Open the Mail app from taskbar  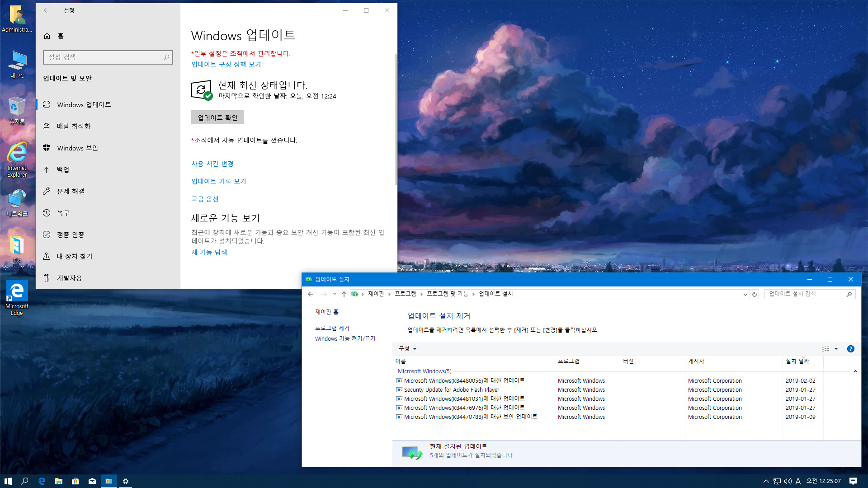(92, 481)
